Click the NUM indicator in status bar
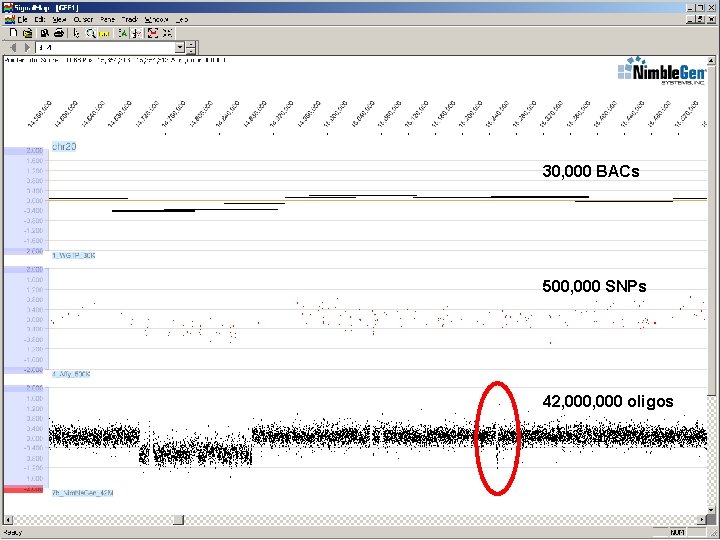 677,533
